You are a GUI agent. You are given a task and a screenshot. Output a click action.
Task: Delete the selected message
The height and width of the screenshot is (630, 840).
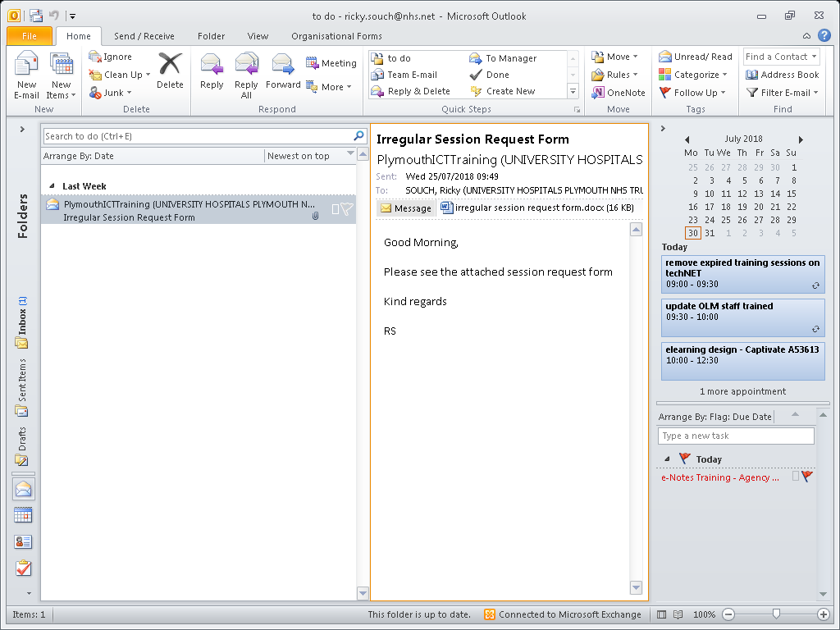pos(170,71)
